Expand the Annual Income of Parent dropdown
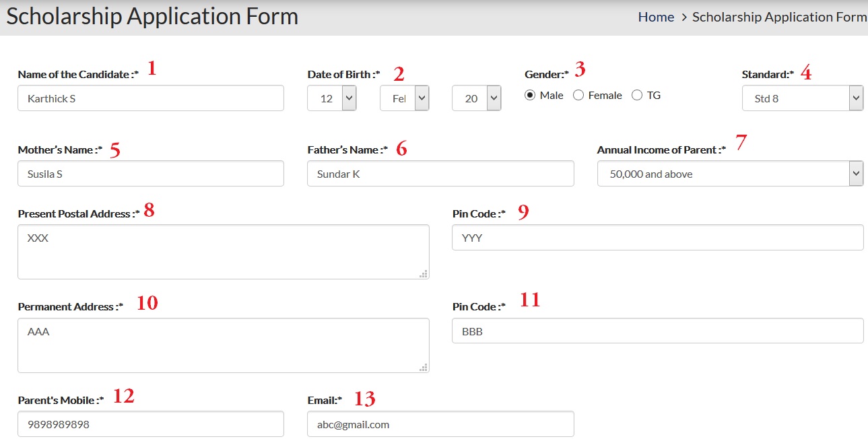Image resolution: width=868 pixels, height=439 pixels. [x=730, y=174]
